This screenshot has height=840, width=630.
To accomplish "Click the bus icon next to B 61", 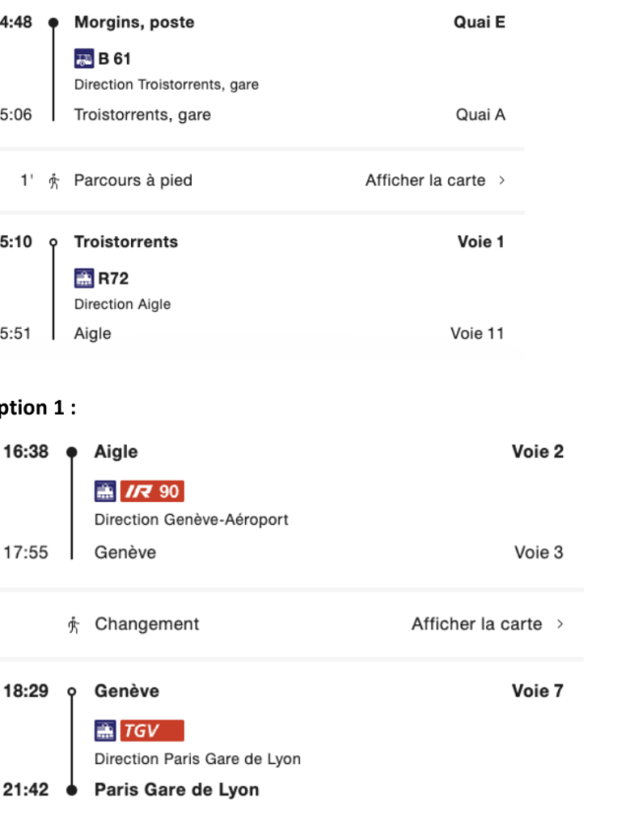I will [84, 58].
